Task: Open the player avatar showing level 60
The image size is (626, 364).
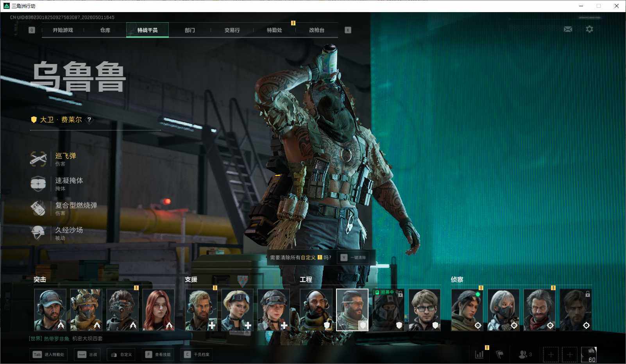Action: [589, 355]
